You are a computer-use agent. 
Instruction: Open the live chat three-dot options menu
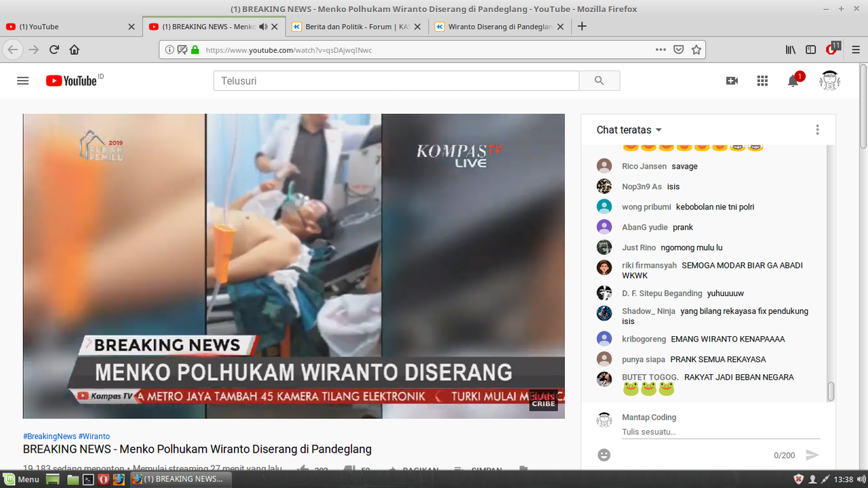(817, 129)
